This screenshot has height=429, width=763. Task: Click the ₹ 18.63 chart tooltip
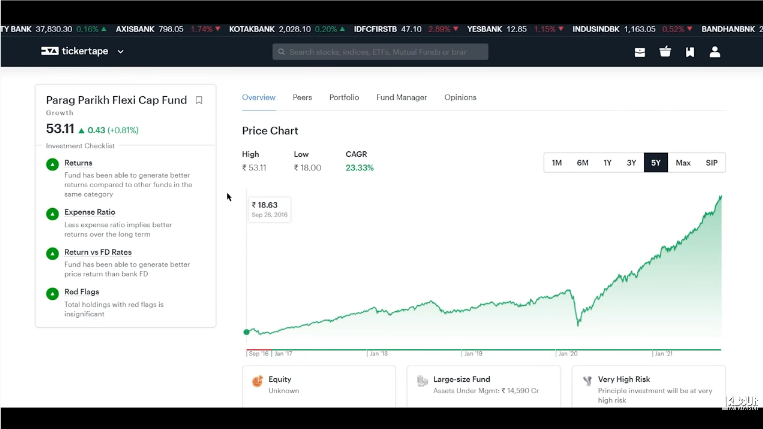[x=270, y=210]
